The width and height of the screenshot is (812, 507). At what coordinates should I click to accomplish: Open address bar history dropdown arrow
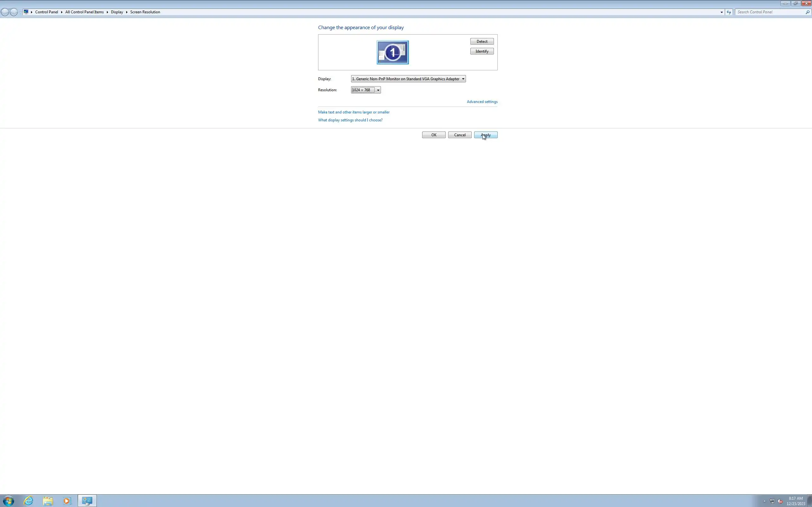(x=721, y=12)
